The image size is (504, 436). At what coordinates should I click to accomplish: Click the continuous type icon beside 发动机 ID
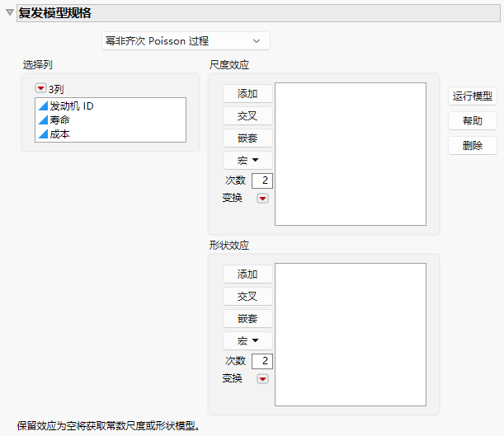coord(43,106)
